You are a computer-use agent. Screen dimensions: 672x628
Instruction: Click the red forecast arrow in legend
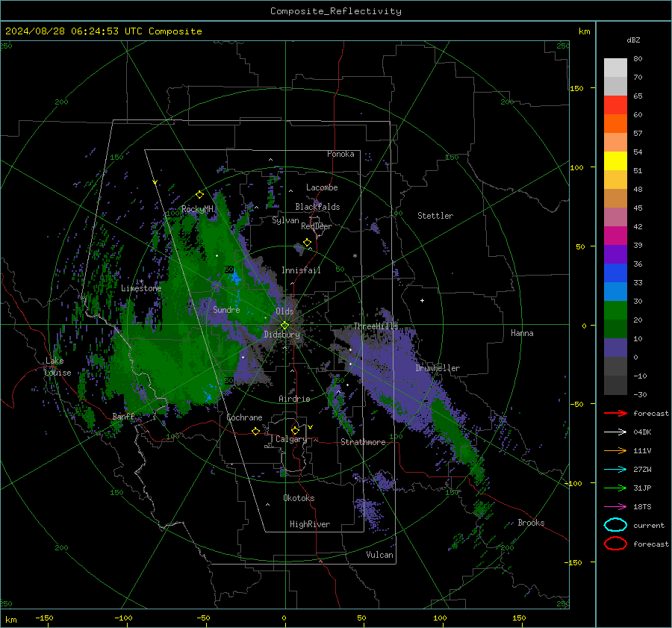click(x=615, y=413)
